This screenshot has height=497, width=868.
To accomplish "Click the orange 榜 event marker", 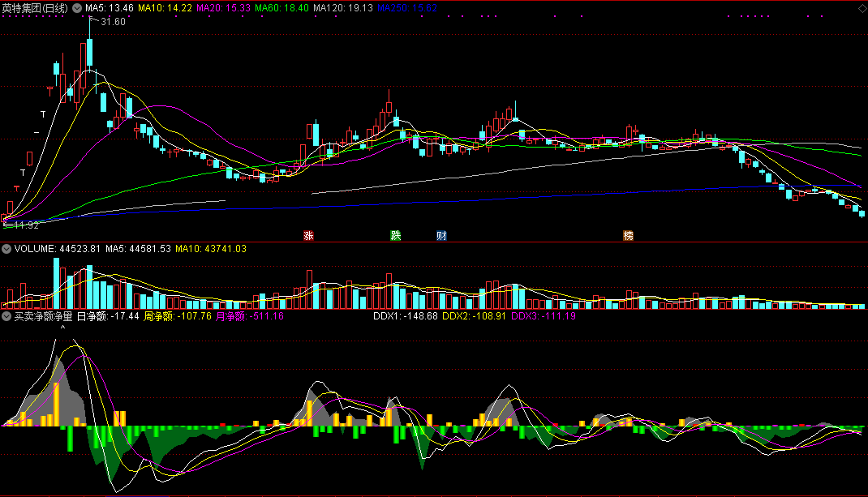I will pyautogui.click(x=629, y=236).
